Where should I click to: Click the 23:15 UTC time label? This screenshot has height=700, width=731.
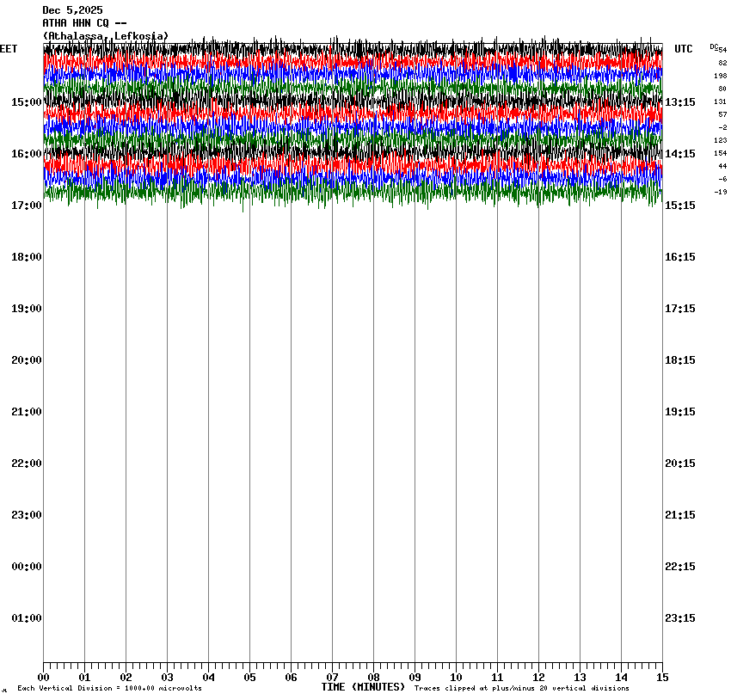point(680,618)
